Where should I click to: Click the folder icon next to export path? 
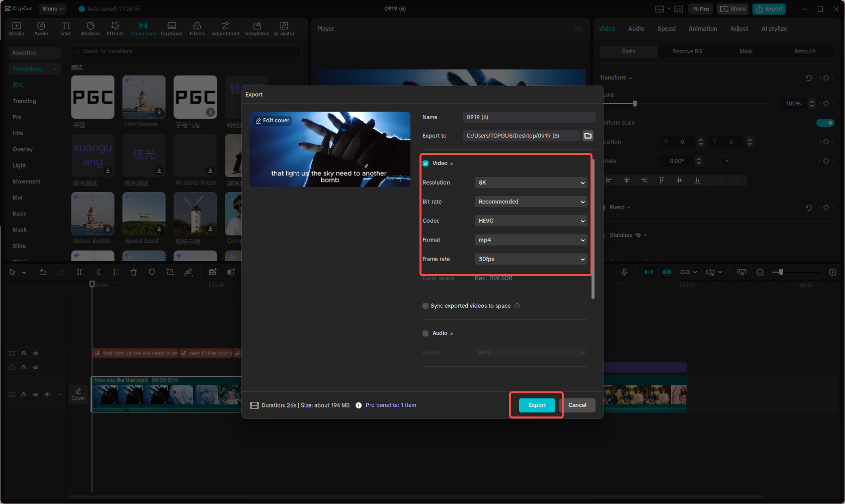tap(587, 135)
